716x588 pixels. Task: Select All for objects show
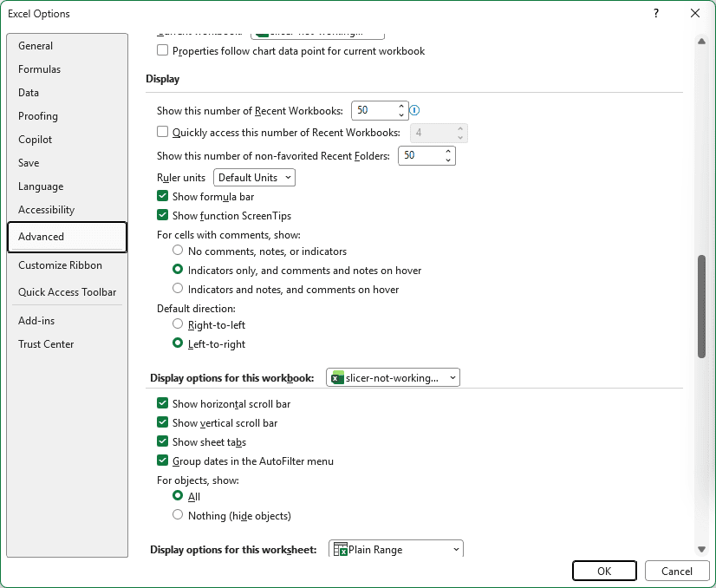point(178,496)
